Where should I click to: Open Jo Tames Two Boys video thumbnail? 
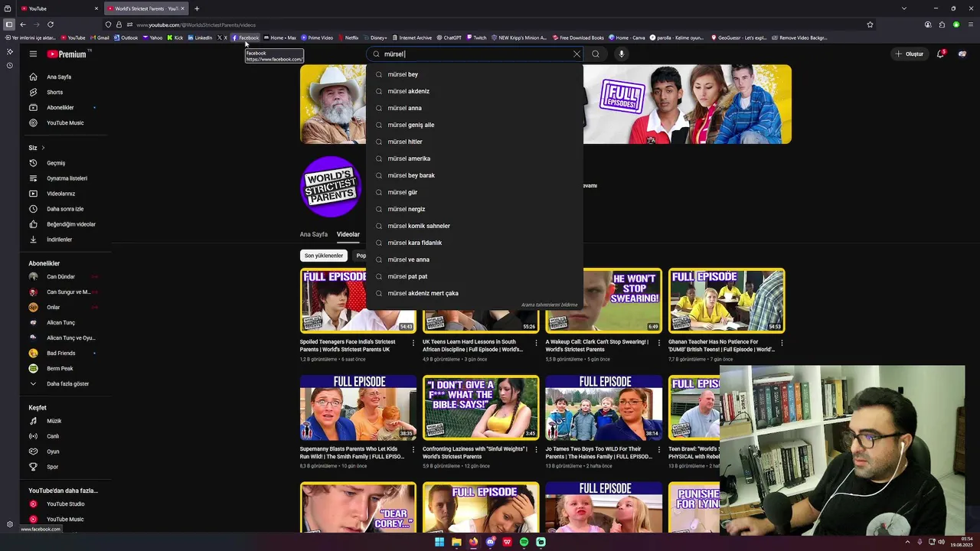(x=604, y=407)
